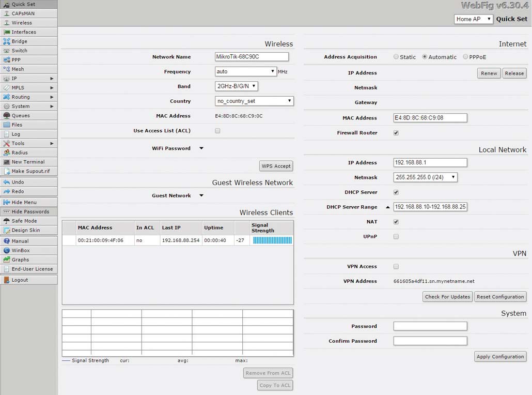Open the CAPsMAN icon in sidebar
The width and height of the screenshot is (532, 395).
[6, 13]
